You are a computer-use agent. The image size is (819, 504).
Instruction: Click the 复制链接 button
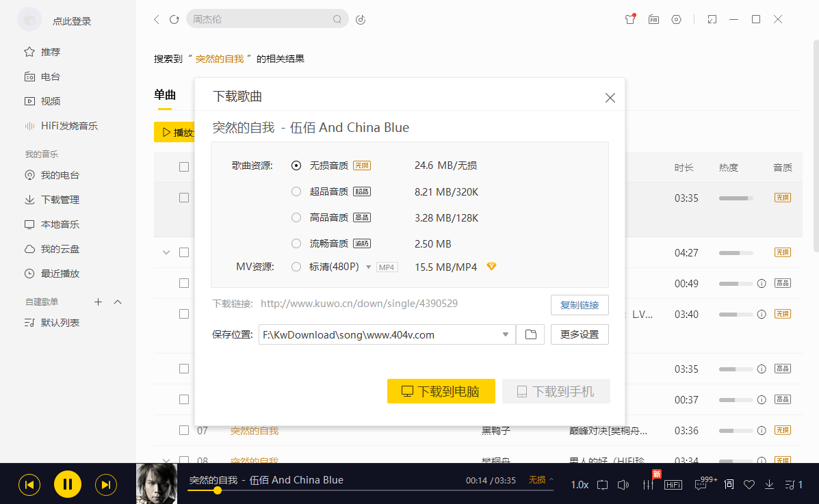pyautogui.click(x=580, y=305)
